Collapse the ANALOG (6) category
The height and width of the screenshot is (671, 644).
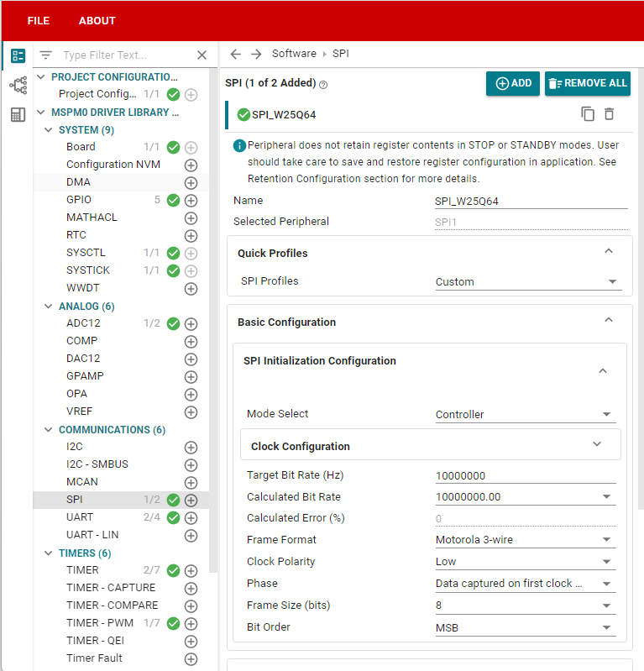pyautogui.click(x=49, y=306)
